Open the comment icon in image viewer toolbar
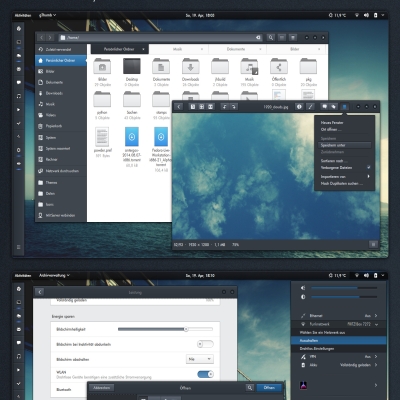 click(x=324, y=107)
